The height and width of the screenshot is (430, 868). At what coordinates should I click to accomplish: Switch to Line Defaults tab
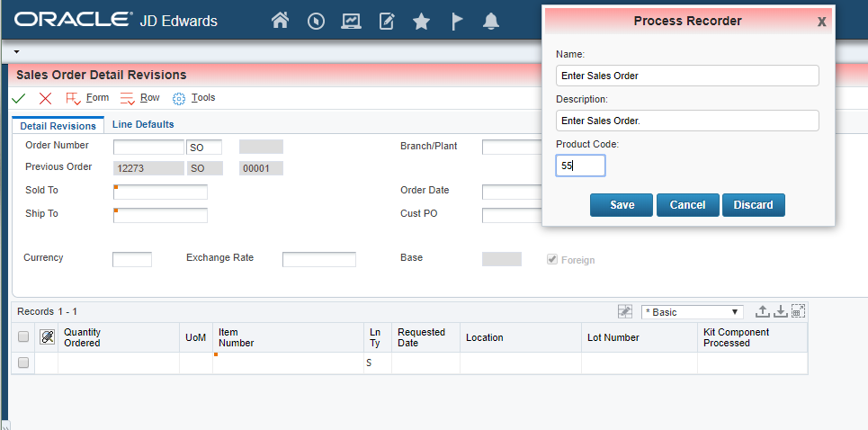(143, 124)
